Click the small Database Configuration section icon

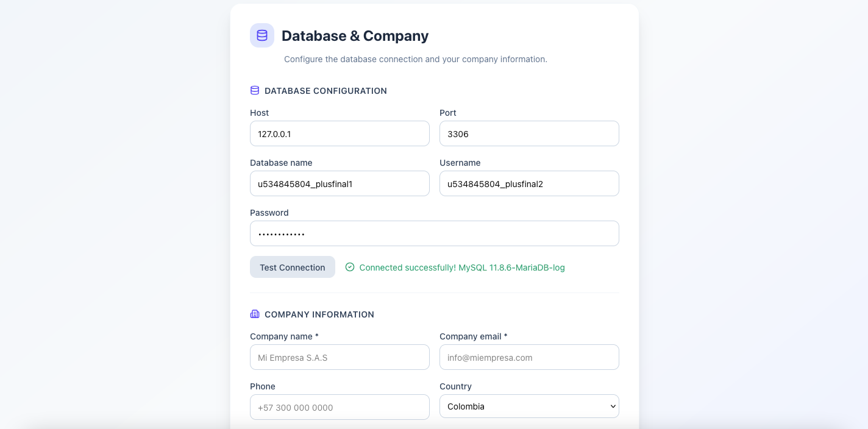point(255,90)
